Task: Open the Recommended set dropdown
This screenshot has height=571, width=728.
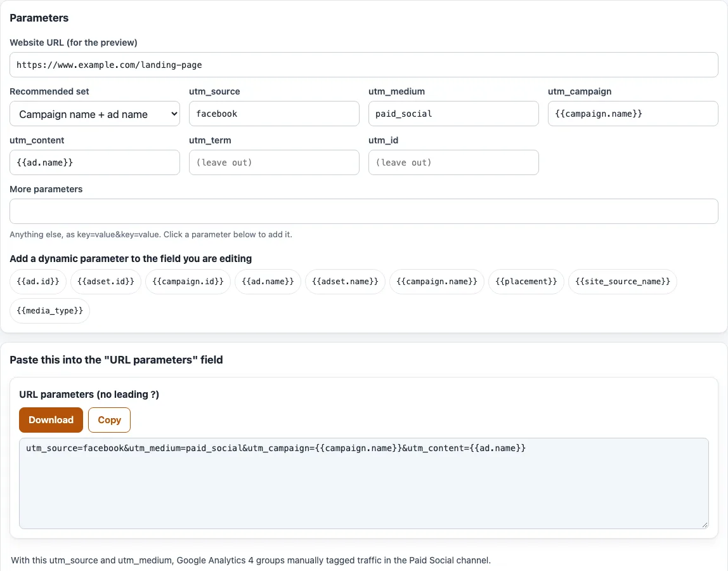Action: click(x=94, y=114)
